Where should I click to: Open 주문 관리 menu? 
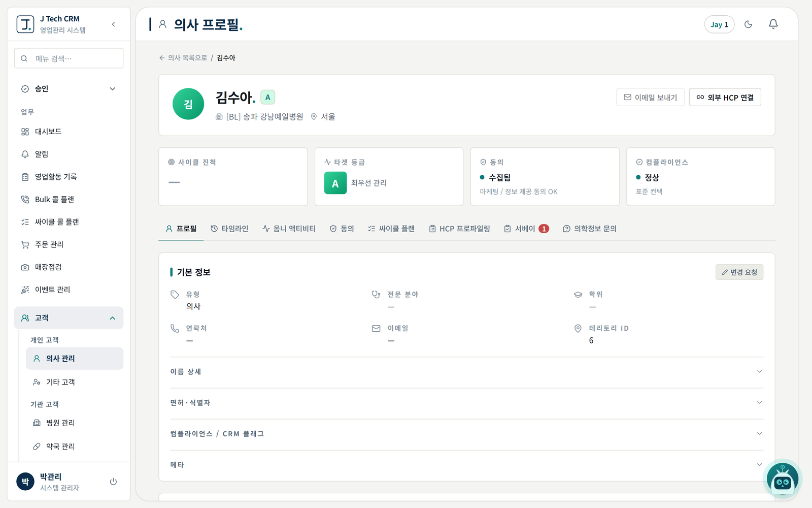click(x=69, y=244)
